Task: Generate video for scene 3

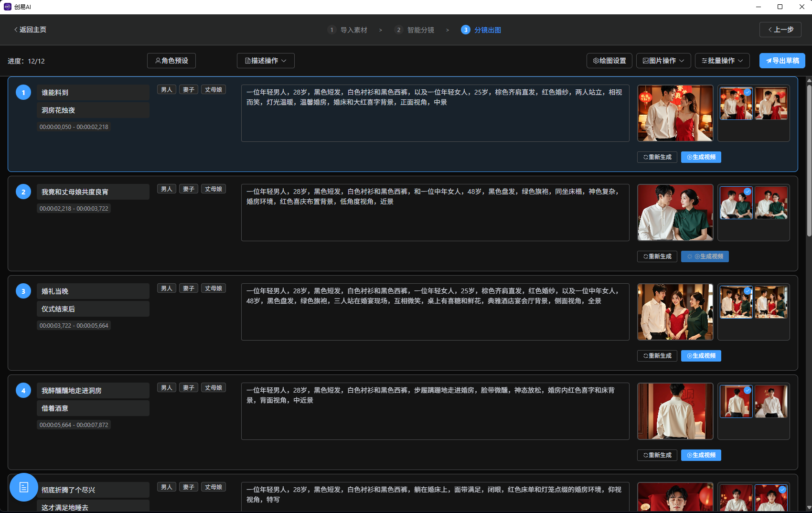Action: (701, 356)
